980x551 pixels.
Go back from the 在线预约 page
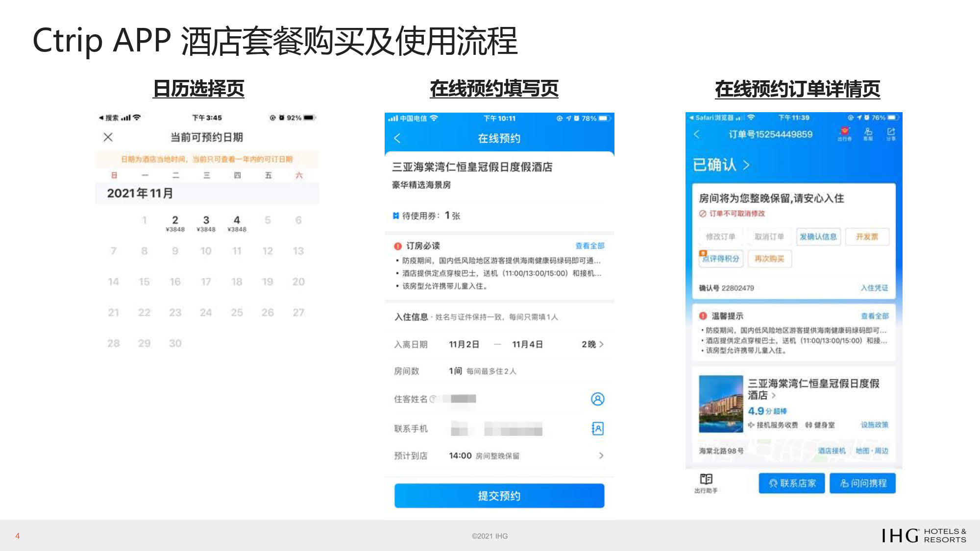tap(397, 138)
